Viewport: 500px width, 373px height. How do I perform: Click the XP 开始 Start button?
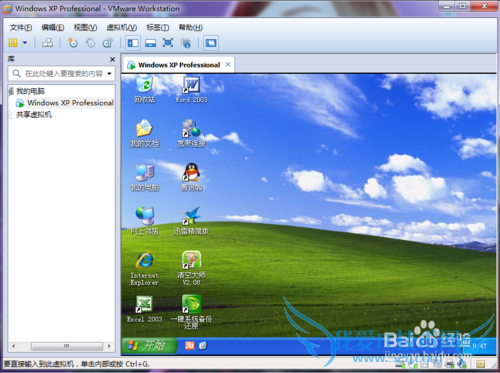pos(149,346)
